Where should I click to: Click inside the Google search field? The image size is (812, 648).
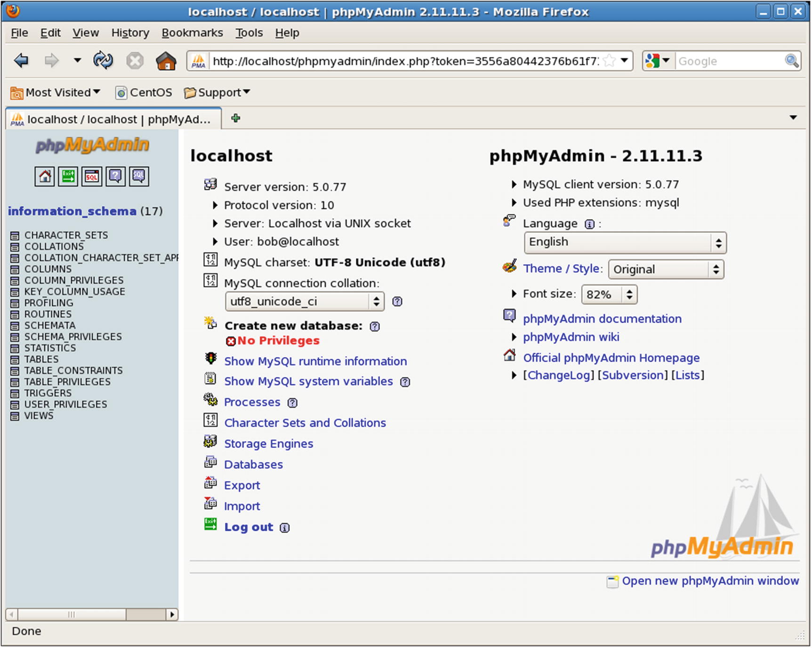click(x=730, y=61)
